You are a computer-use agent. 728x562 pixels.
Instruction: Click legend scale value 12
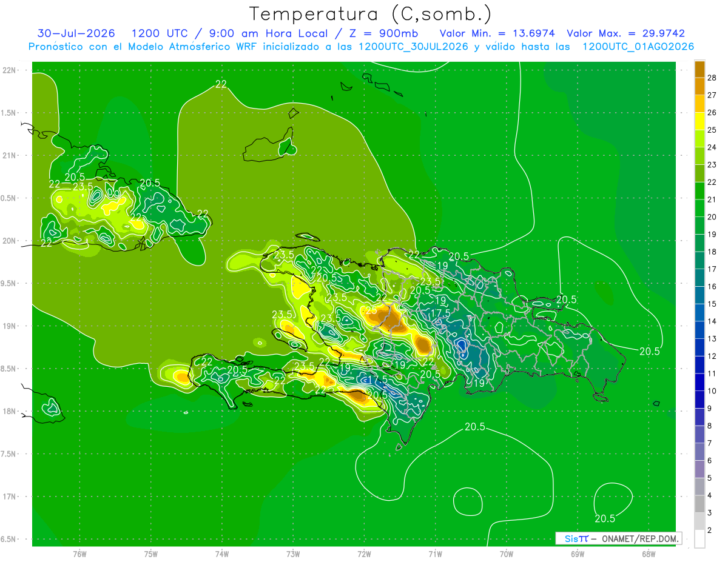(712, 356)
